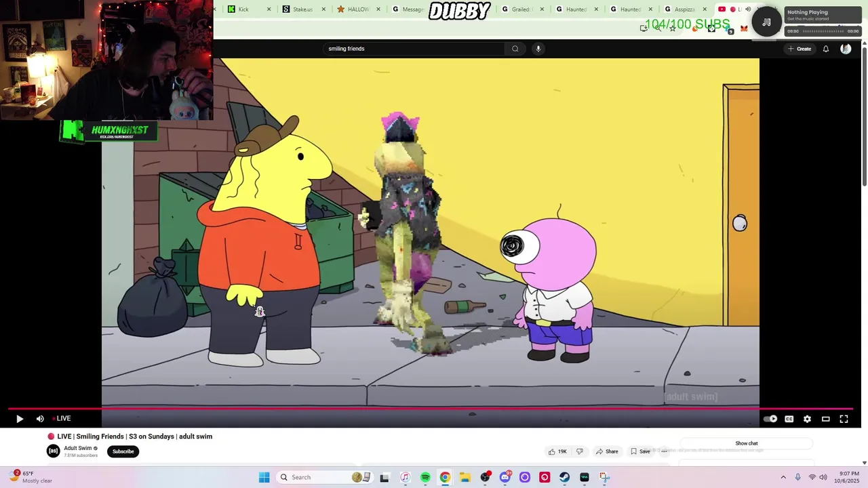Click the page vertical scrollbar
Image resolution: width=868 pixels, height=488 pixels.
tap(864, 115)
